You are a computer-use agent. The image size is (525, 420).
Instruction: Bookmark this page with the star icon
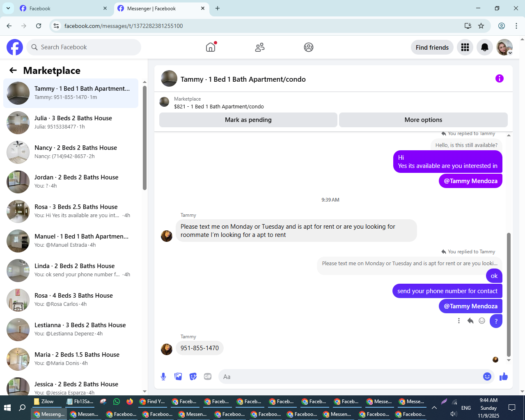click(481, 26)
